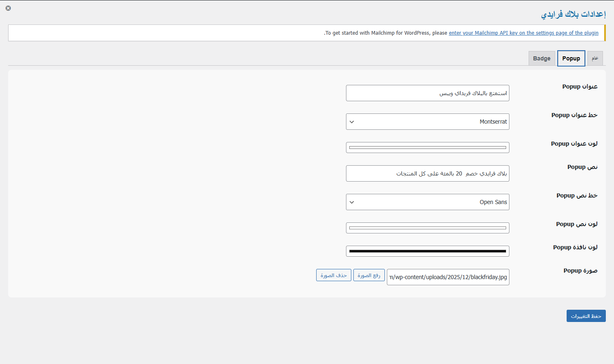
Task: Click the إعدادات بلاك فرايدي page heading
Action: pyautogui.click(x=573, y=14)
